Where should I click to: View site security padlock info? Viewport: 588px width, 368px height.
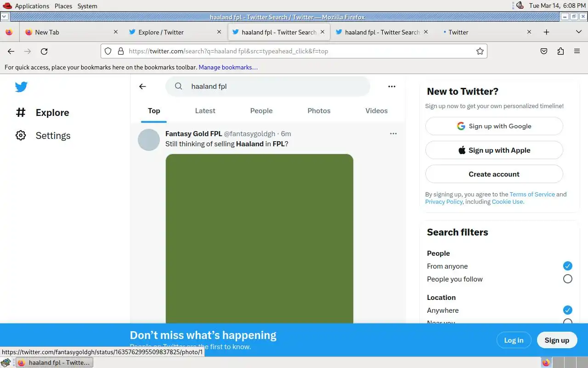pos(121,51)
